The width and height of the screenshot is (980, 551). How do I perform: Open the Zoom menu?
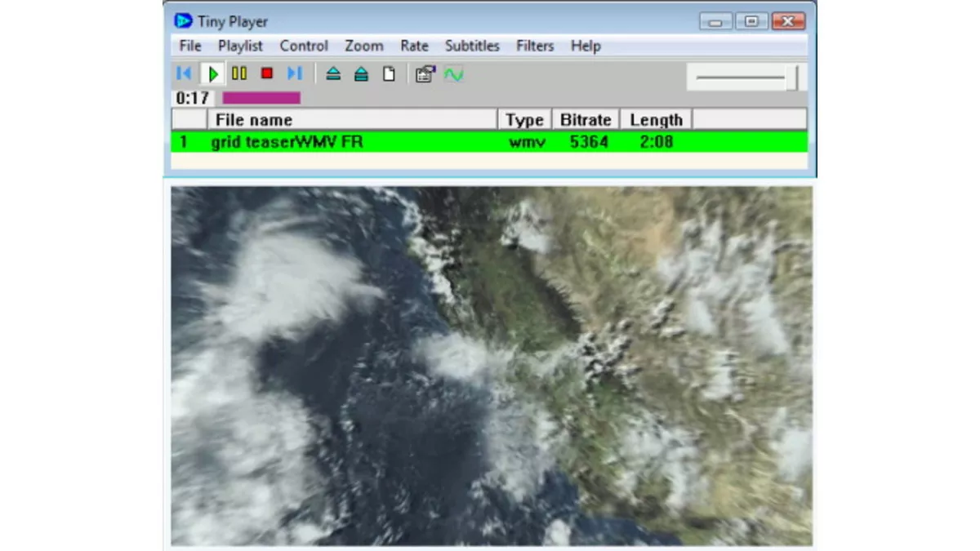click(x=364, y=46)
